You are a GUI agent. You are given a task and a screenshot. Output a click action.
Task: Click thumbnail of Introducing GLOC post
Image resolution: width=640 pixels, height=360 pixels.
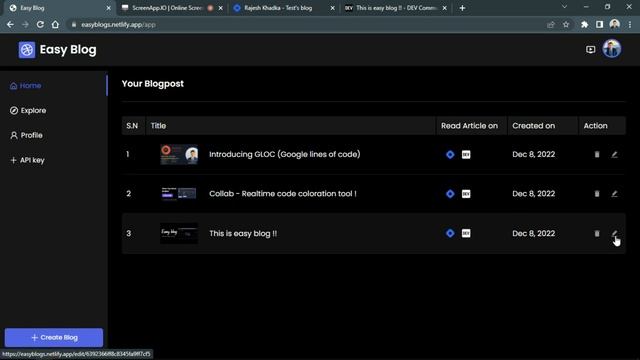[179, 154]
